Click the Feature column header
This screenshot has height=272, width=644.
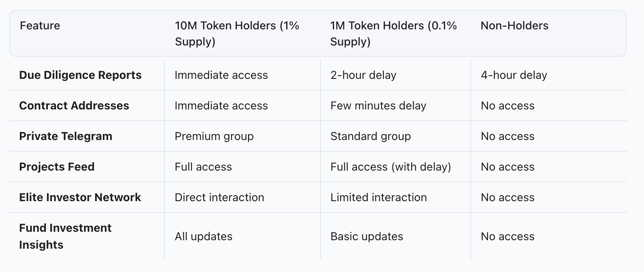tap(40, 26)
